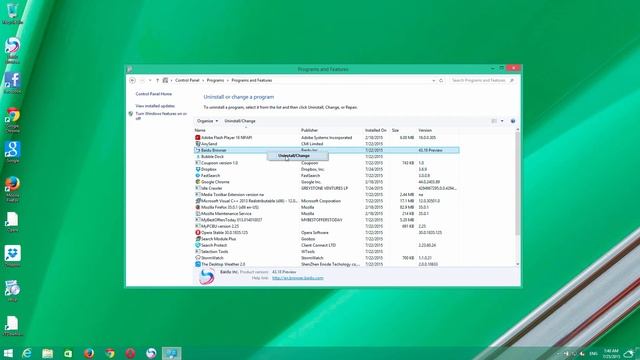This screenshot has width=640, height=360.
Task: Select Mozilla Maintenance Service row
Action: click(x=327, y=213)
